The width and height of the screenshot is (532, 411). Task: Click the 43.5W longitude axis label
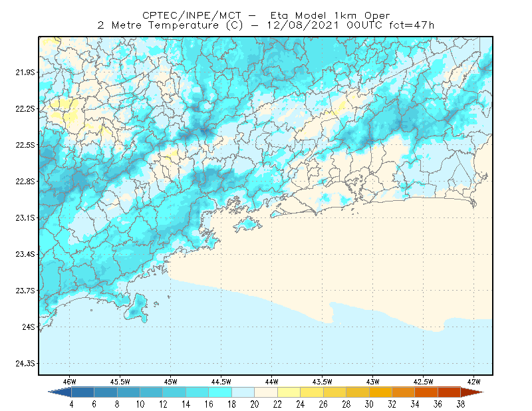pos(322,382)
